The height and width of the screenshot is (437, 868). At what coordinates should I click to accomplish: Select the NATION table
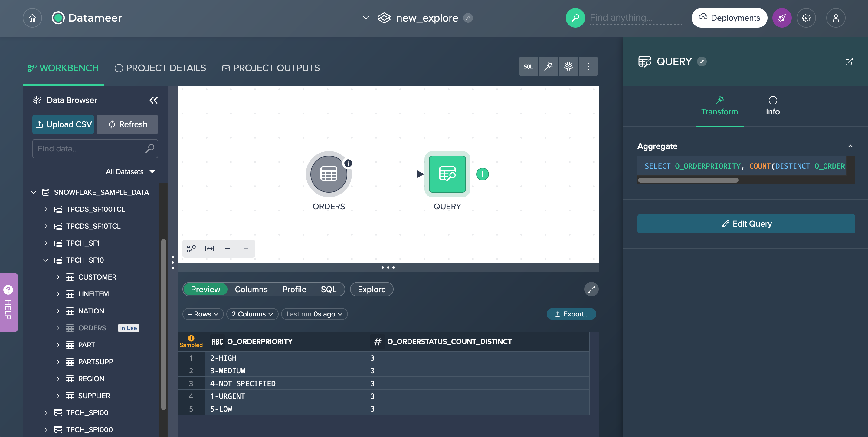tap(91, 311)
